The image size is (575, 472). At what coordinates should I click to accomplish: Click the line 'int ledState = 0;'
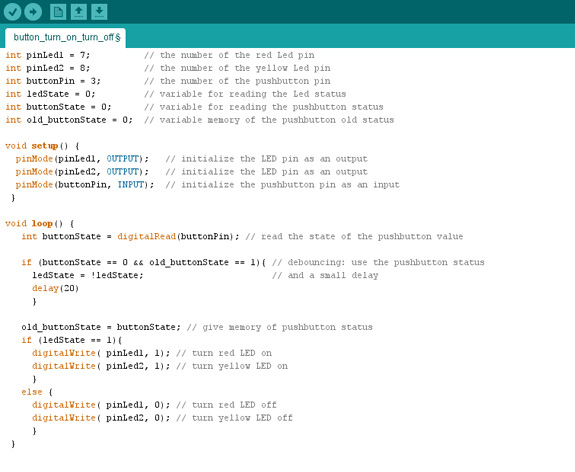[50, 94]
